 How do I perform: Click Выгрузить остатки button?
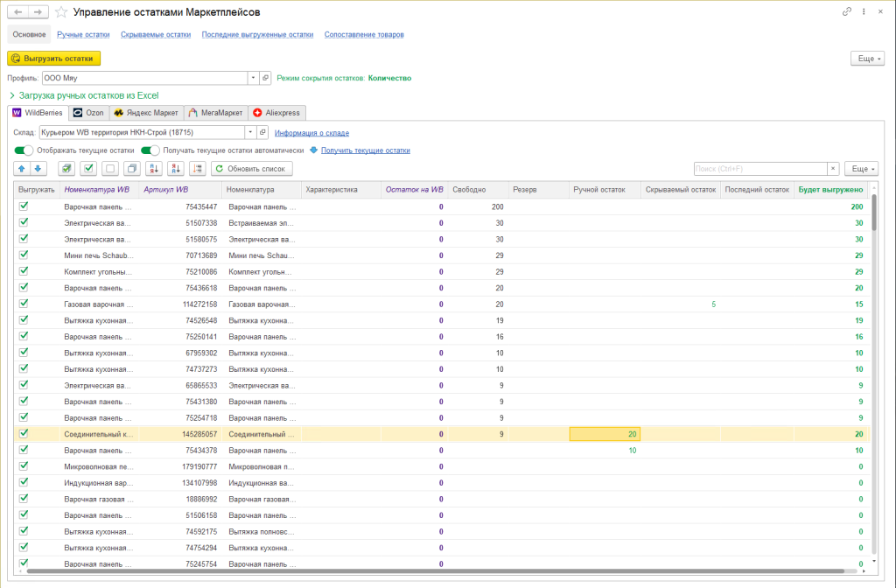pos(53,59)
